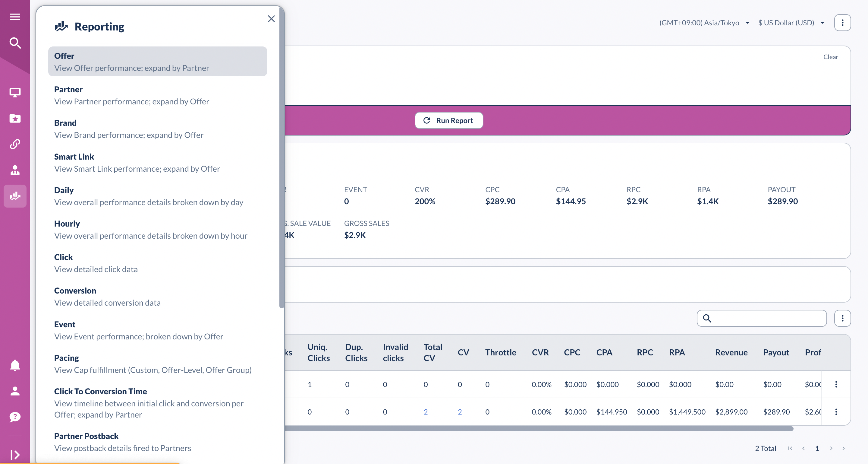868x464 pixels.
Task: Open the help chat bubble icon
Action: point(15,417)
